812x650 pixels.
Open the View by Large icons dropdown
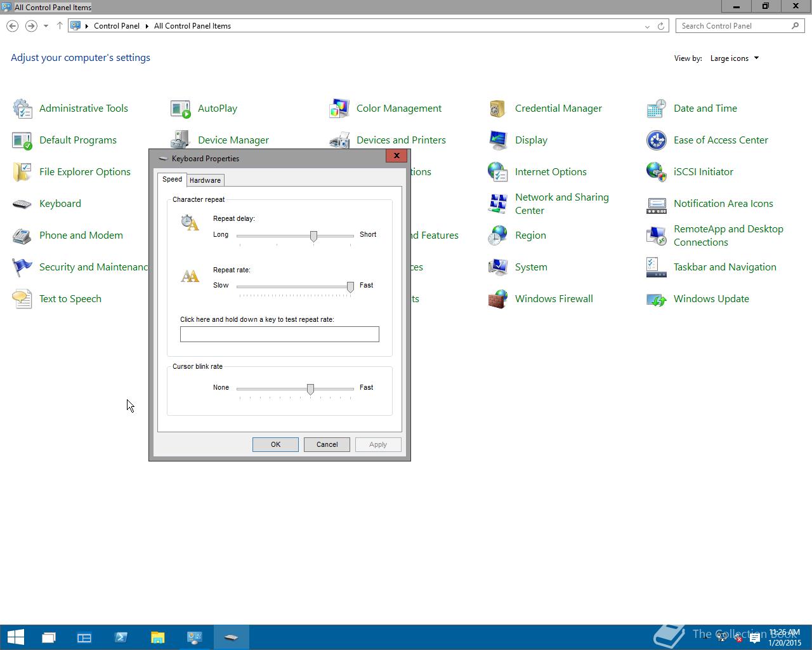click(735, 58)
